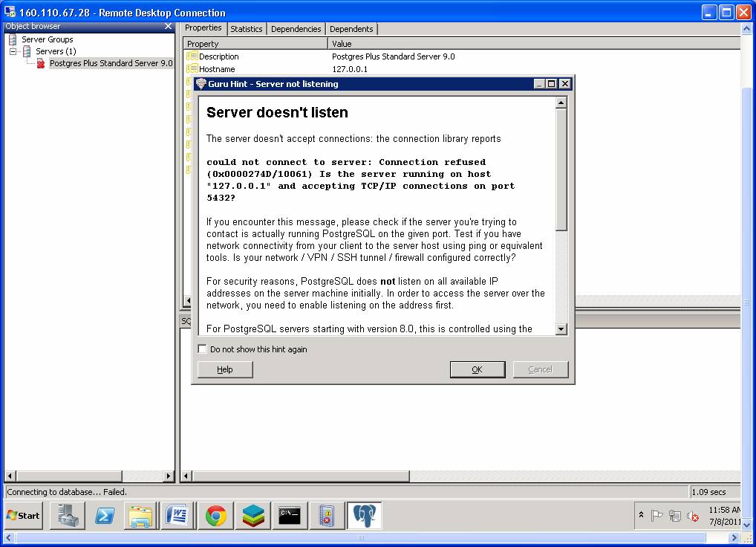Click the SQL pane horizontal scrollbar thumb

301,476
